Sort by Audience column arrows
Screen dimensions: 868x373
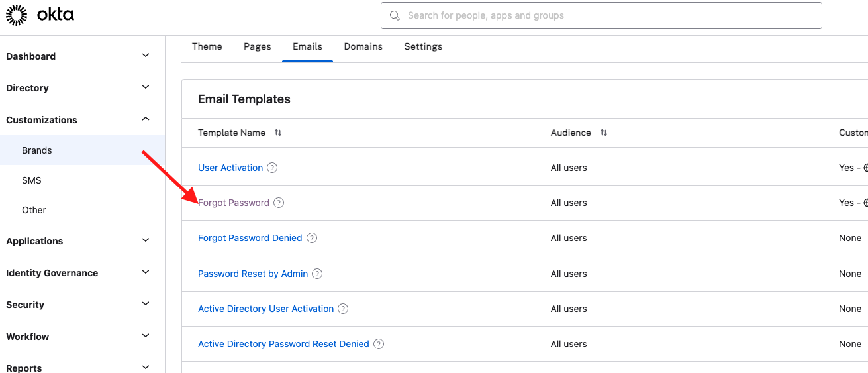pos(604,133)
